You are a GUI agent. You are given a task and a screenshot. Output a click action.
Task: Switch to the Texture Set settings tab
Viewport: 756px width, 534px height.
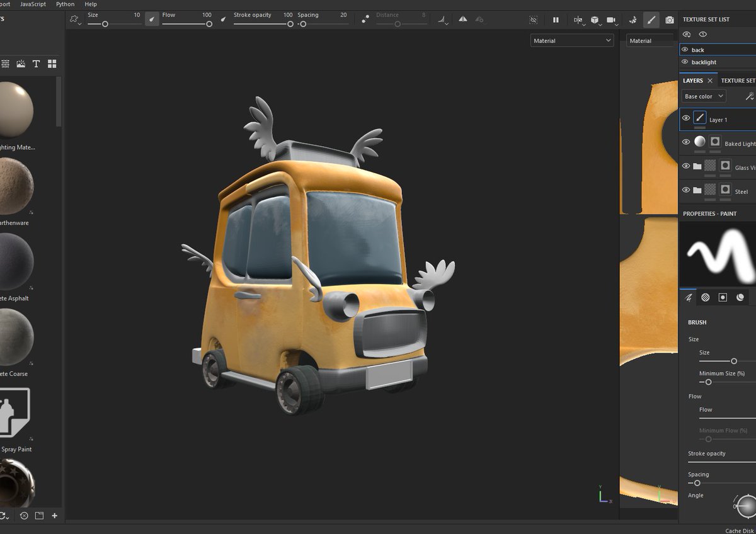click(x=738, y=81)
